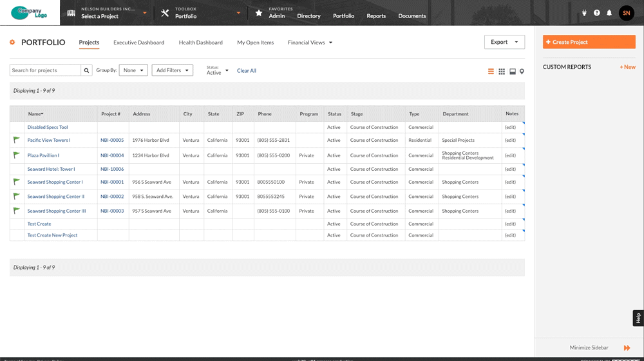Switch to overview card view icon
The height and width of the screenshot is (361, 644).
[513, 72]
